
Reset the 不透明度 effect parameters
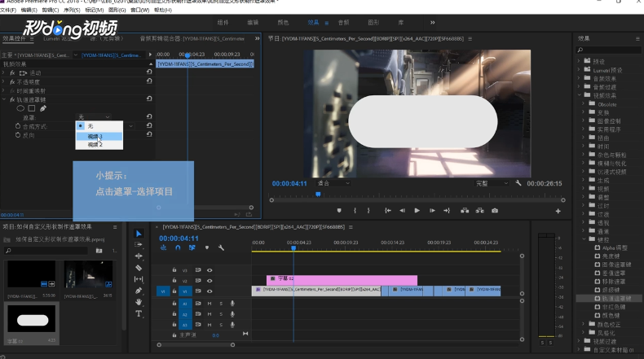(149, 81)
